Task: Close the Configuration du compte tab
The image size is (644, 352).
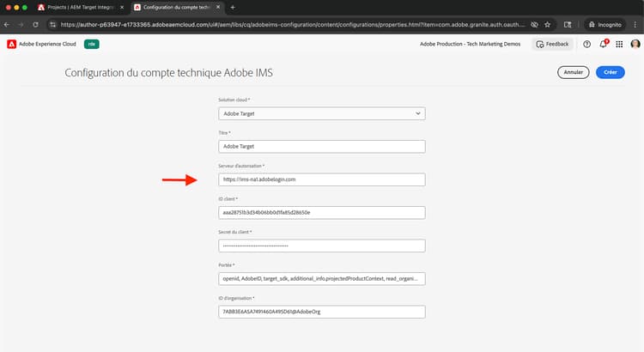Action: [x=218, y=7]
